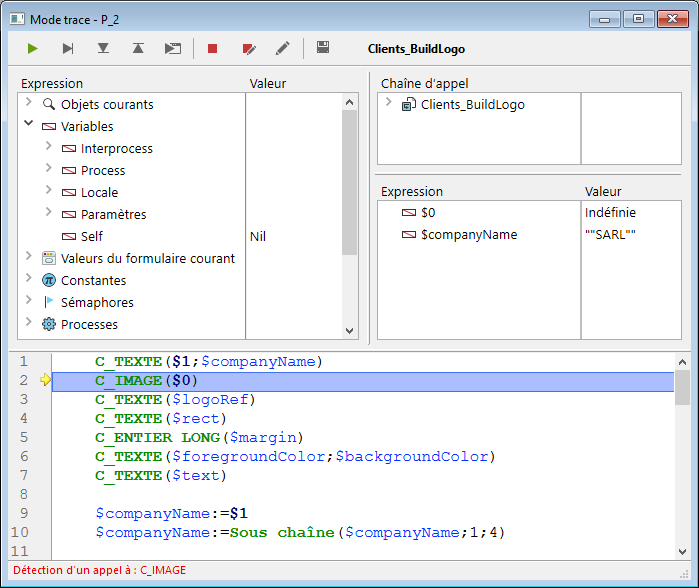
Task: Click the Save settings floppy icon
Action: [323, 48]
